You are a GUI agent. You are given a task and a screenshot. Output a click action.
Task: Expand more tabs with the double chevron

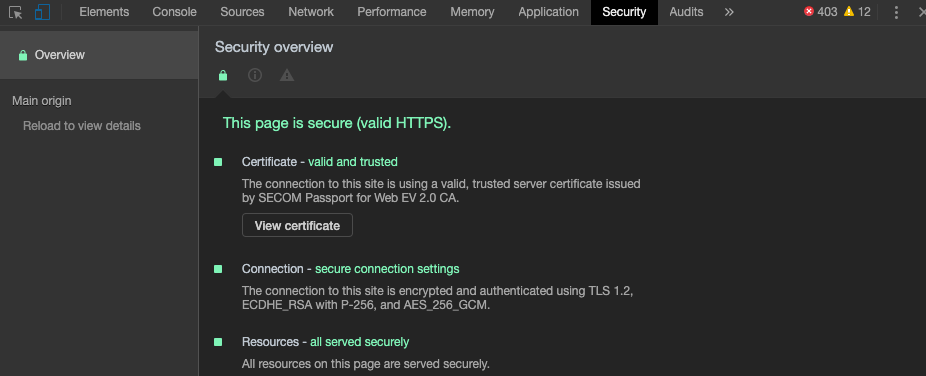point(729,12)
